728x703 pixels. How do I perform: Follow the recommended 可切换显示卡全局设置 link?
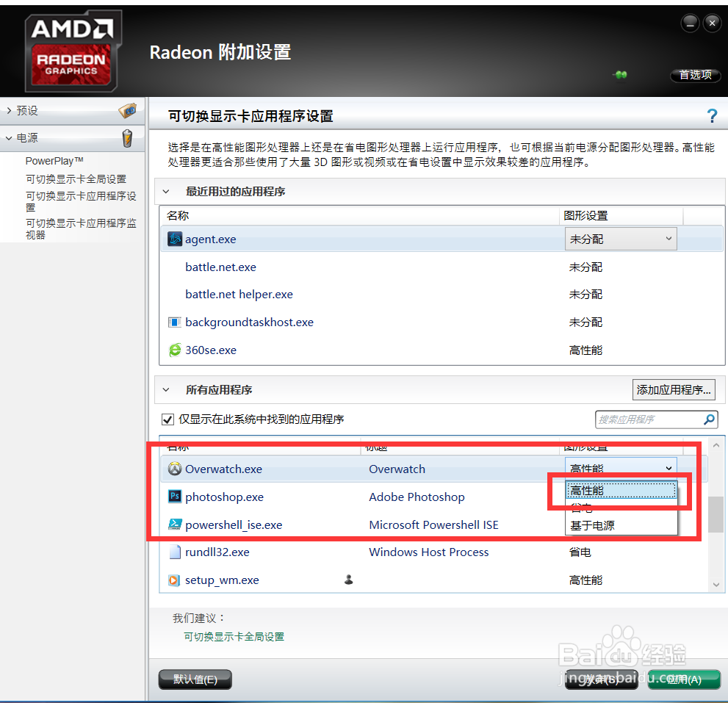(234, 637)
